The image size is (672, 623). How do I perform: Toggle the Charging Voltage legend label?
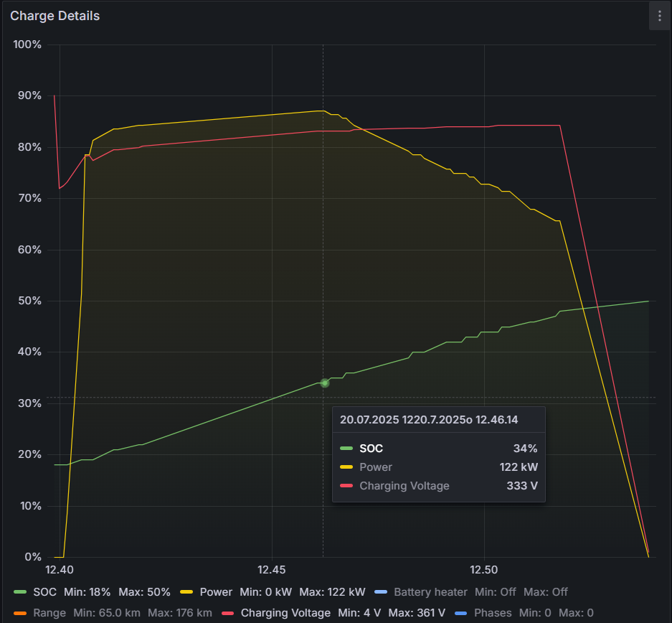285,613
